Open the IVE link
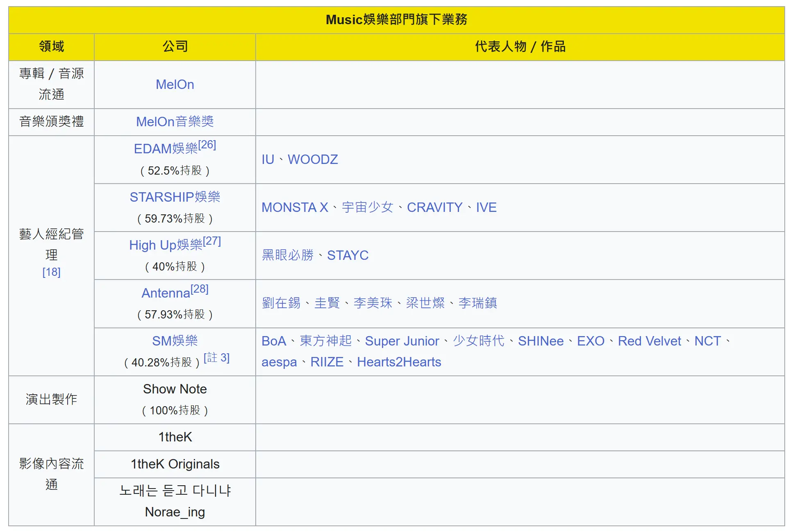804x532 pixels. pyautogui.click(x=486, y=207)
